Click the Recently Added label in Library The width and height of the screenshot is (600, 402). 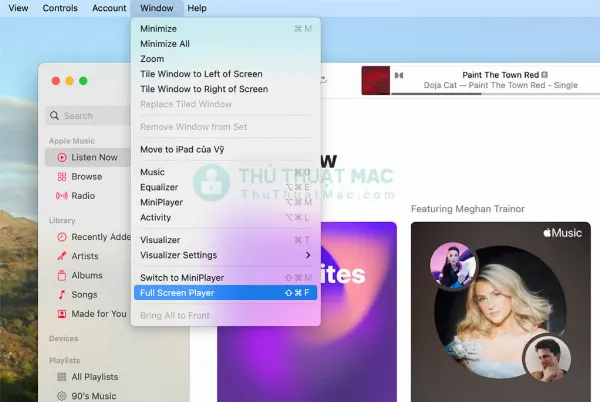click(101, 237)
